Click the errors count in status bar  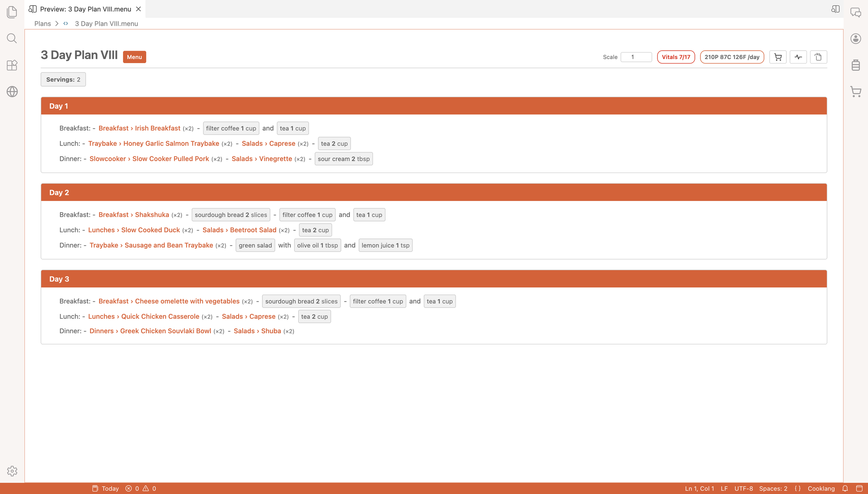coord(132,488)
